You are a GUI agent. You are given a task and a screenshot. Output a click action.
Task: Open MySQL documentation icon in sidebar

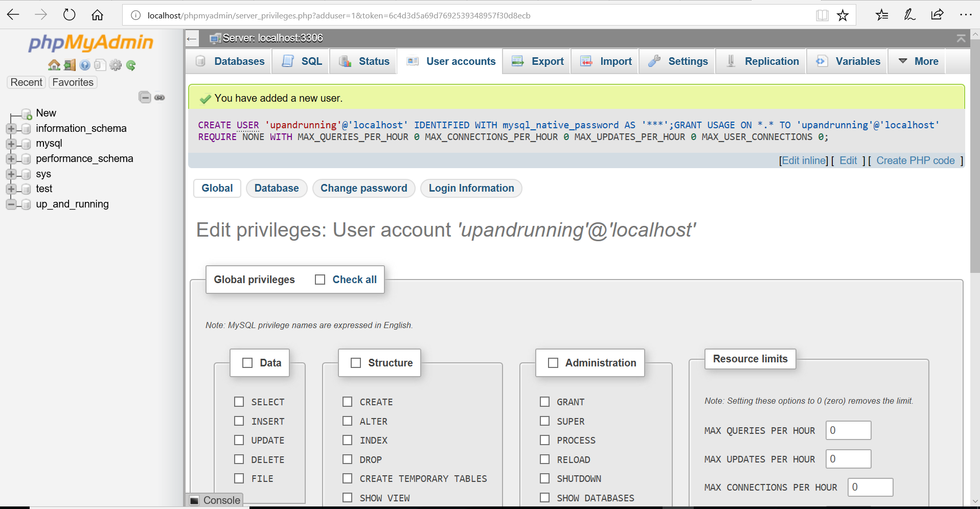pyautogui.click(x=100, y=65)
